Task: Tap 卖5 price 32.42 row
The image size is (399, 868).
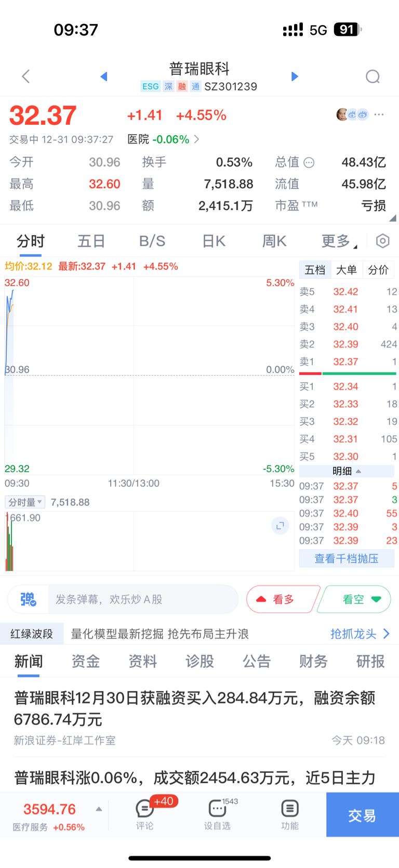Action: [x=348, y=292]
